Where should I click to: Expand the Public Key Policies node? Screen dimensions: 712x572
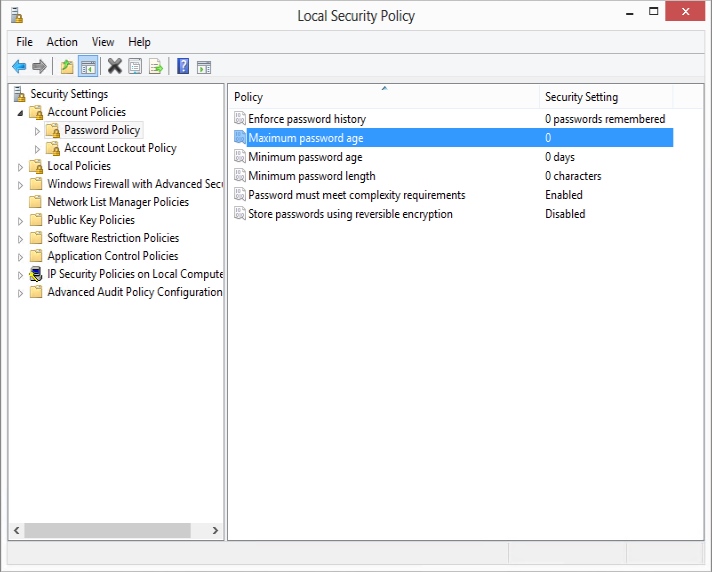pyautogui.click(x=20, y=221)
